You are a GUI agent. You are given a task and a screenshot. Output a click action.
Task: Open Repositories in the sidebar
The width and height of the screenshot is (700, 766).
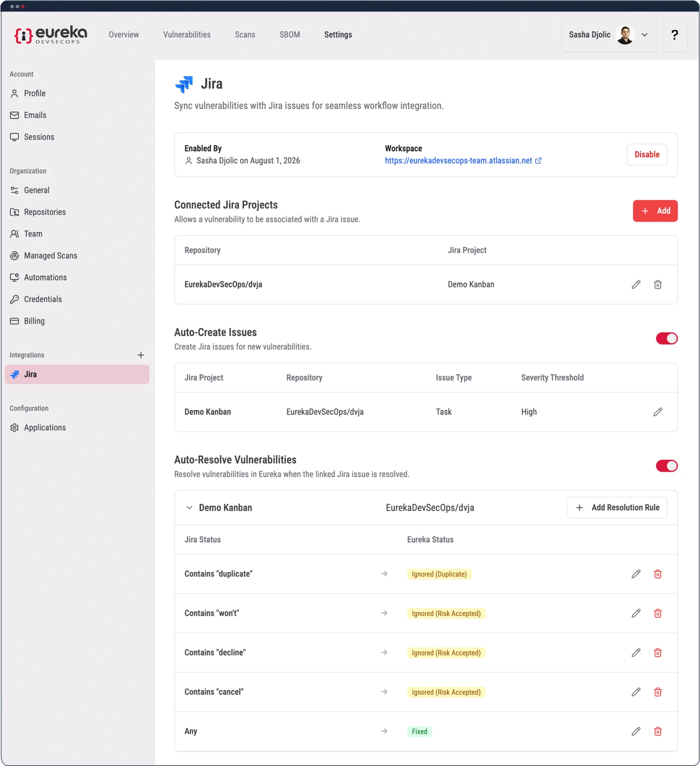(x=77, y=212)
